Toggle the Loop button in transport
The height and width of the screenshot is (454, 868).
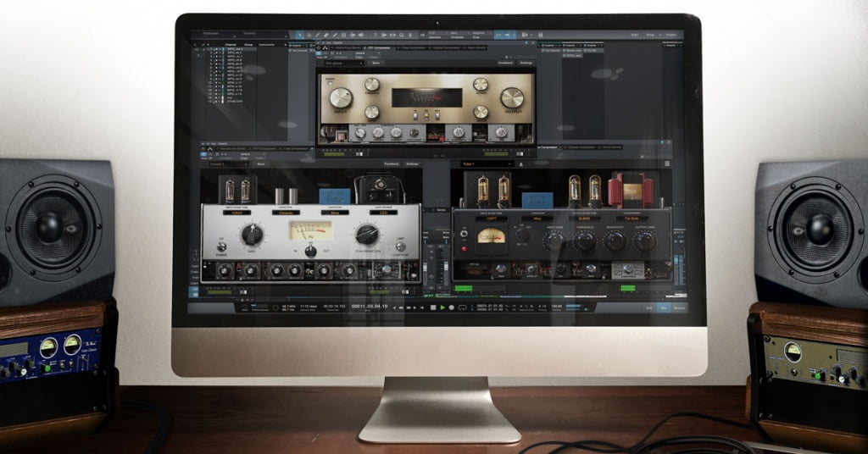pos(462,307)
